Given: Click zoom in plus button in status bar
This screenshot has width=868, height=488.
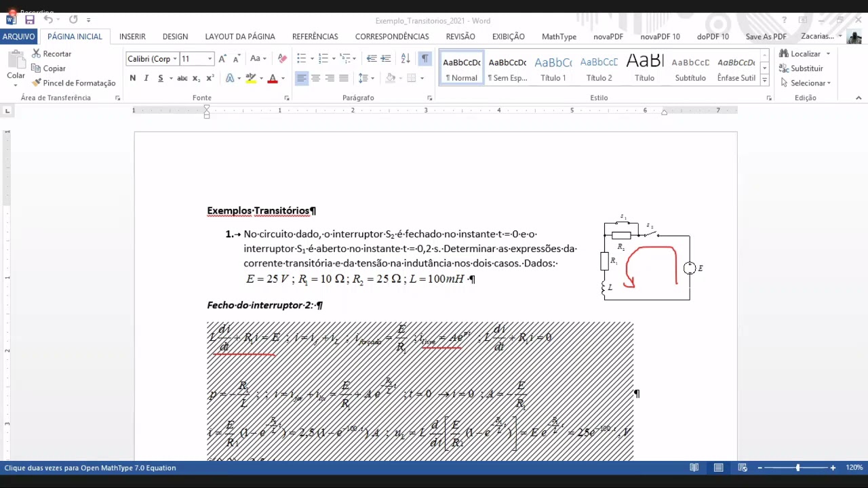Looking at the screenshot, I should 833,468.
